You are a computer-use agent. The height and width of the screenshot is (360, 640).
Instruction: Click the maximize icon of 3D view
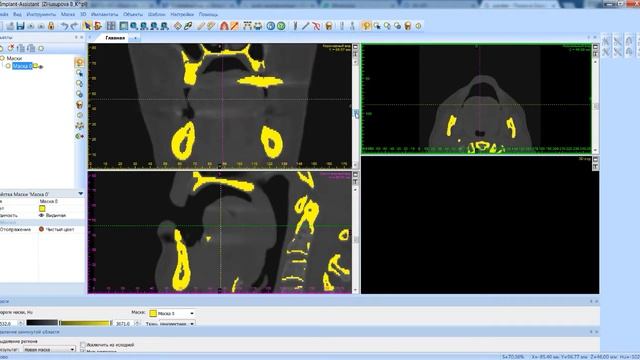point(596,159)
